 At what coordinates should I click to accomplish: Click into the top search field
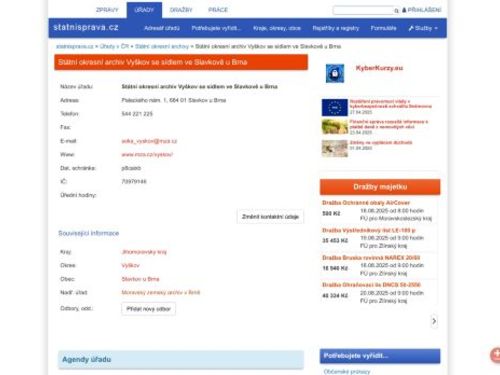363,11
